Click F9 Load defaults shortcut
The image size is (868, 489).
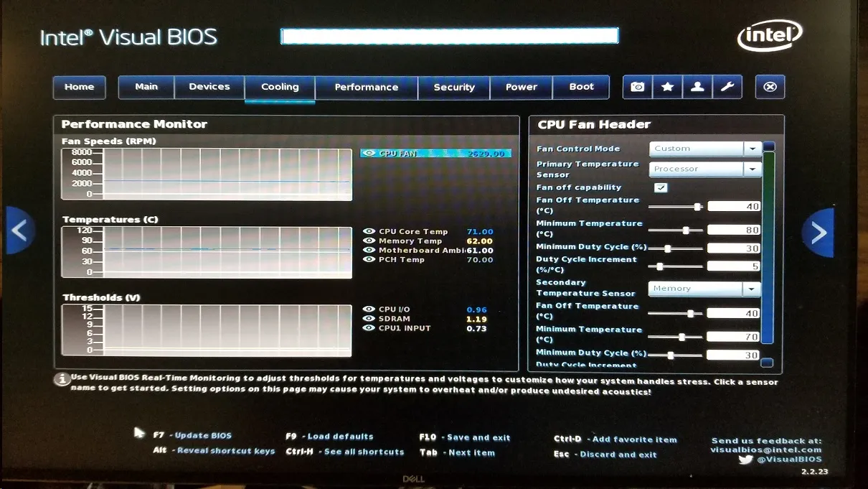point(329,436)
